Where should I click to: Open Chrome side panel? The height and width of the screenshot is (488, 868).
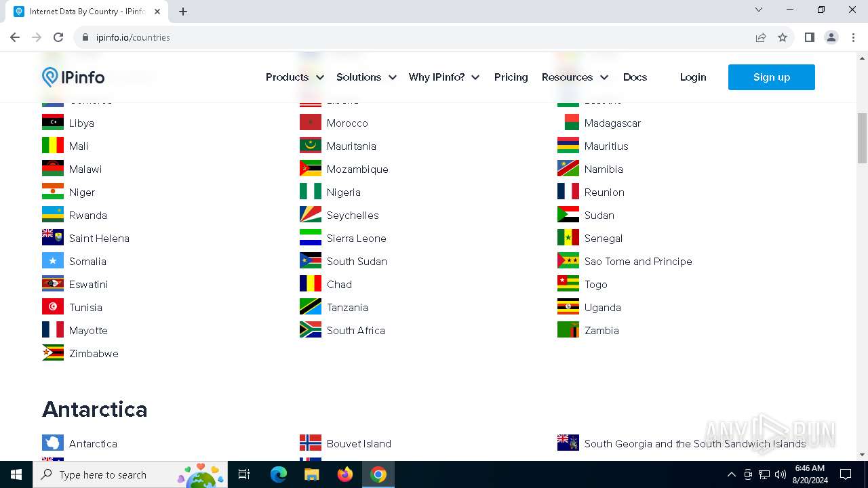[809, 37]
